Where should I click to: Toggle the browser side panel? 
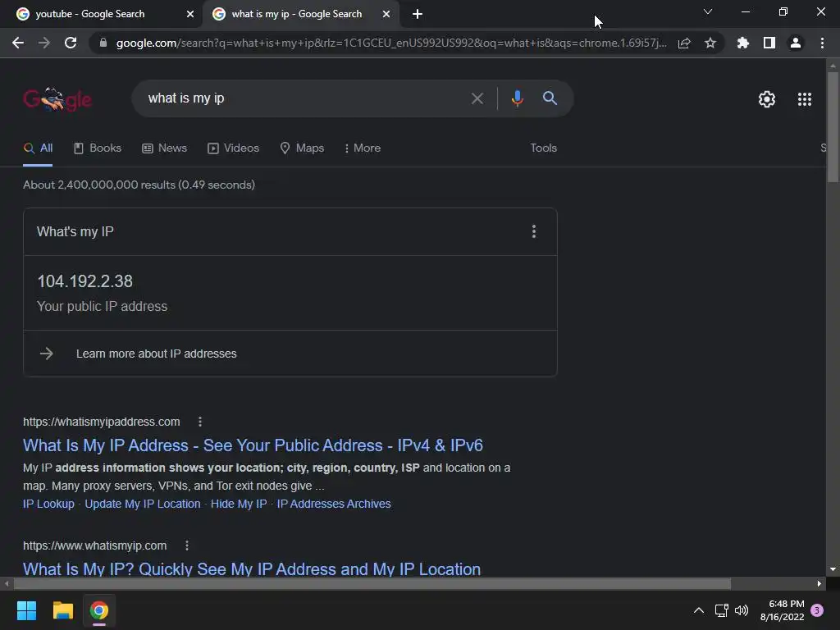tap(769, 43)
